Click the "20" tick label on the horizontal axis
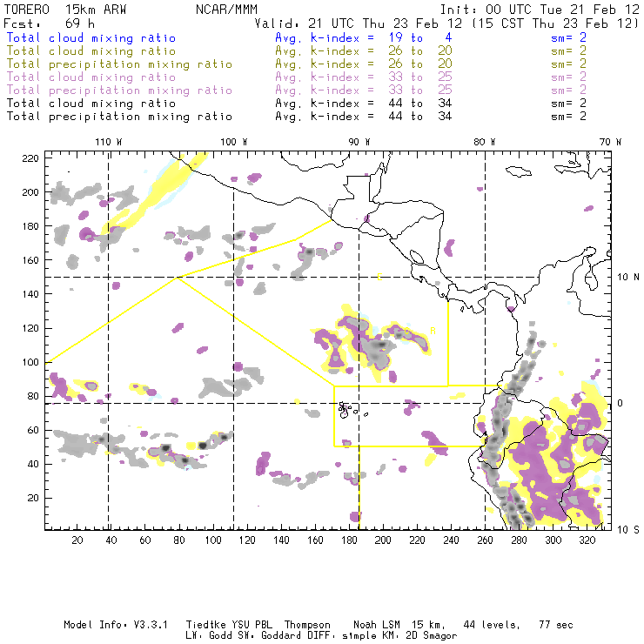 pos(77,540)
